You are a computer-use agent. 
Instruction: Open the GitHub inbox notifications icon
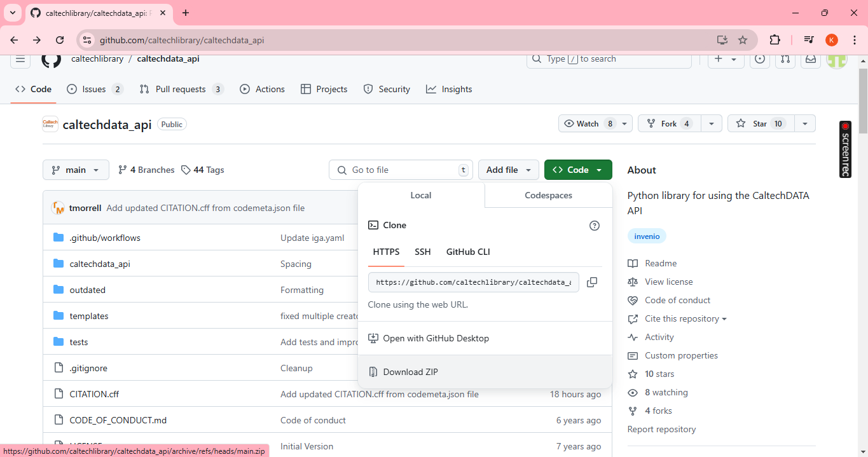[811, 59]
